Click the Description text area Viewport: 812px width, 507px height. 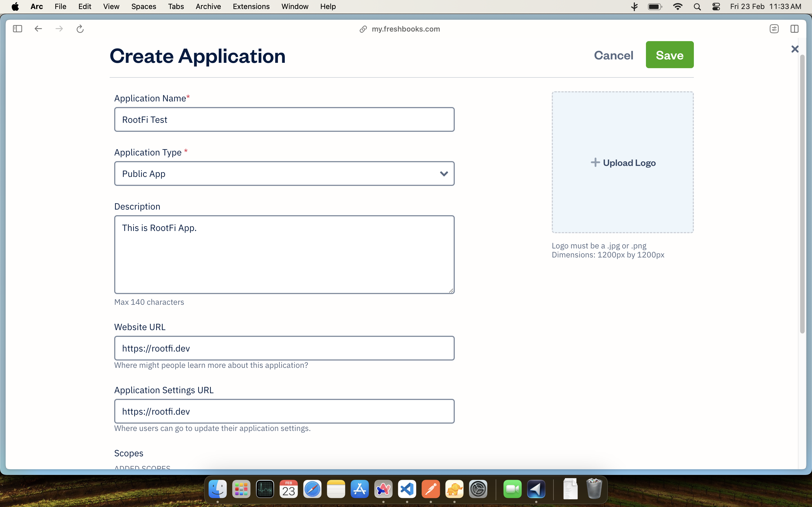click(x=284, y=255)
